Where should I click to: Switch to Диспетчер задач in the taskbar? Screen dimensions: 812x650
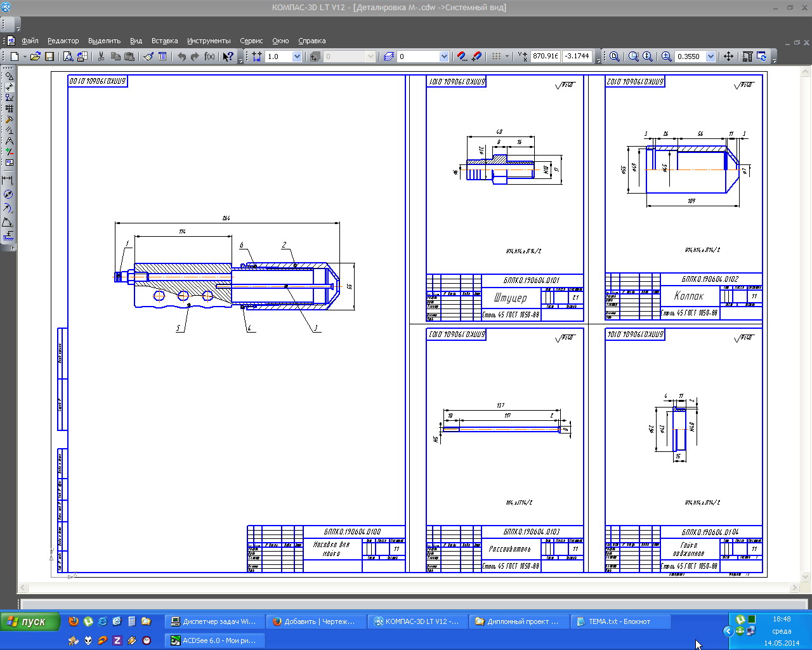coord(214,621)
